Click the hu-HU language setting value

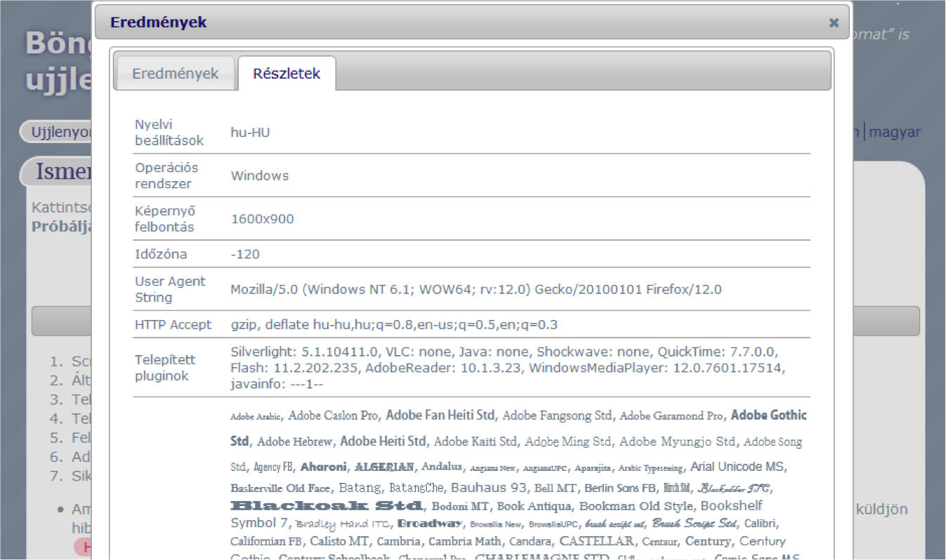click(x=250, y=133)
